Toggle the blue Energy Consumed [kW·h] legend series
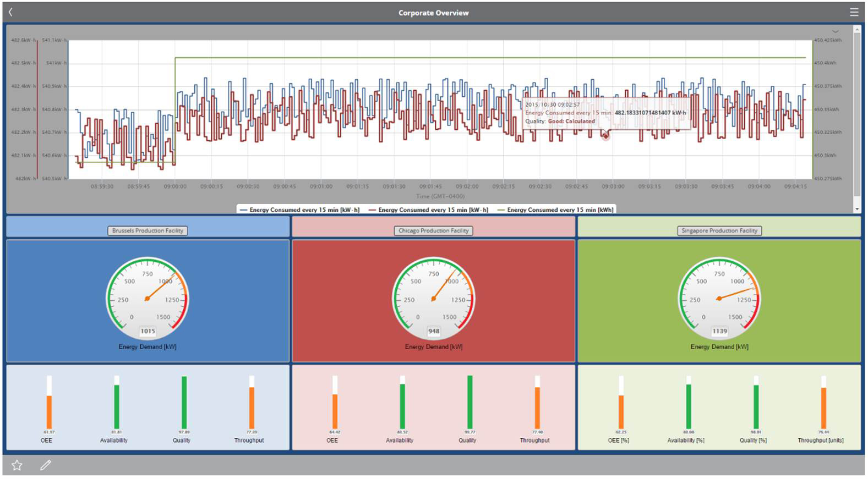Viewport: 868px width, 479px height. 299,210
